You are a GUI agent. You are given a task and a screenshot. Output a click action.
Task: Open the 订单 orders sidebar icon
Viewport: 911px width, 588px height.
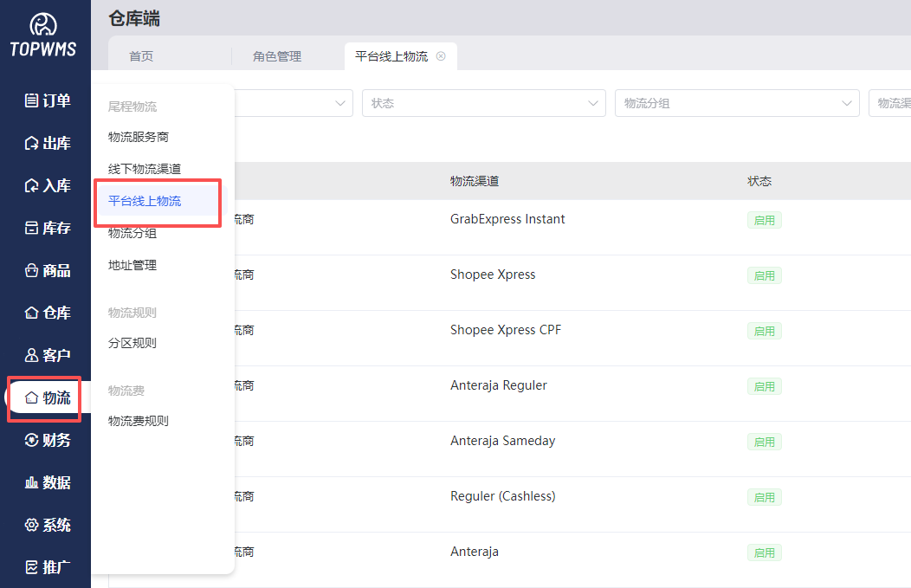32,100
